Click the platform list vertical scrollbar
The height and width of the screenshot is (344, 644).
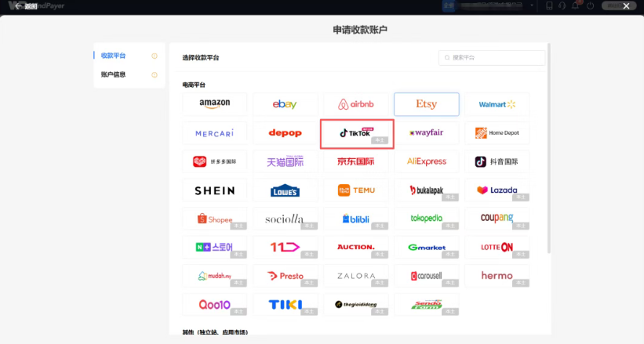click(x=549, y=148)
